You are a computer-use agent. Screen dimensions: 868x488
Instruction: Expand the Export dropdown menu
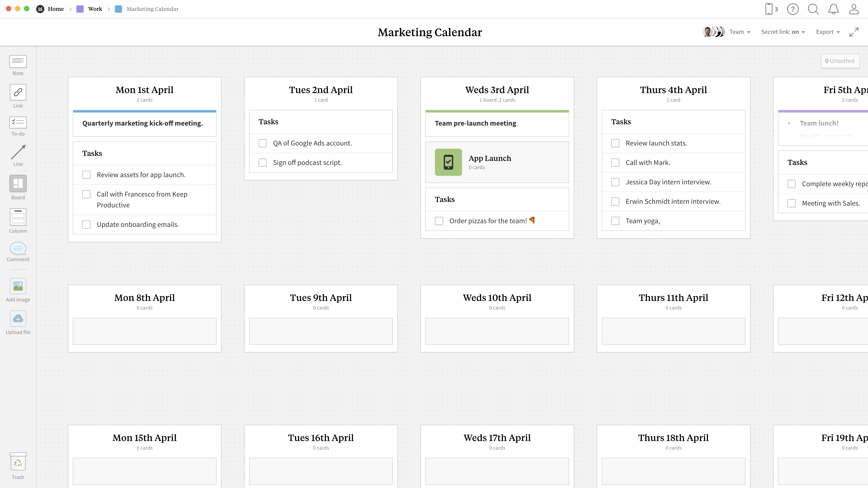[828, 32]
